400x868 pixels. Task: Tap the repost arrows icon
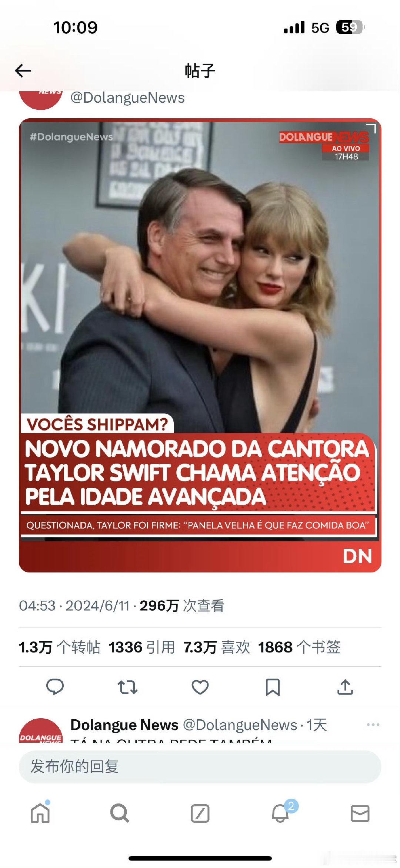click(127, 687)
